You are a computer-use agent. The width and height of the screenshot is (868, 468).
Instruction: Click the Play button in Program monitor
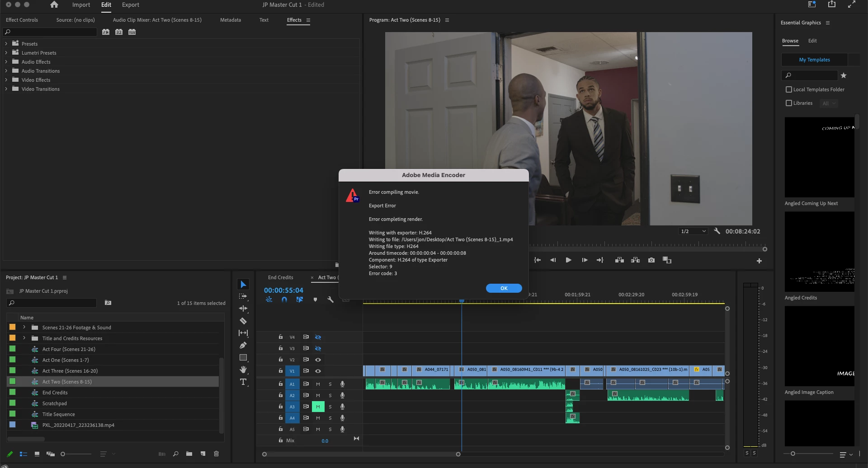(x=569, y=260)
